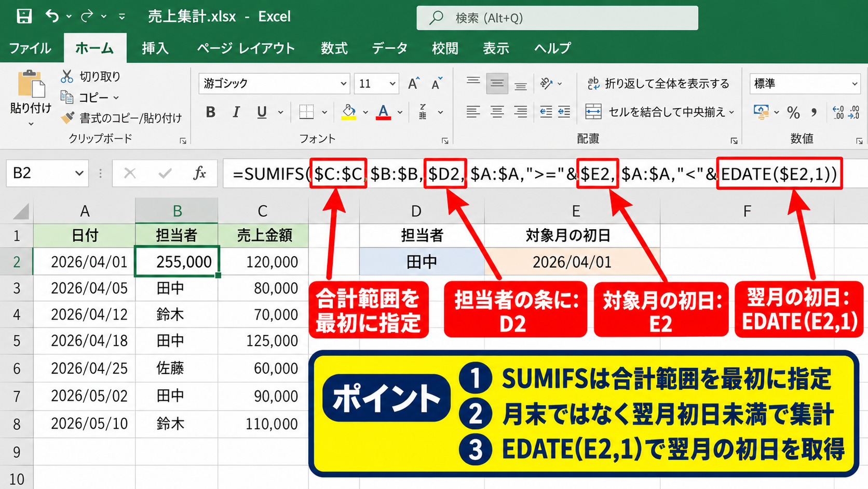Click the fx insert function icon
Screen dimensions: 868x489
[199, 173]
